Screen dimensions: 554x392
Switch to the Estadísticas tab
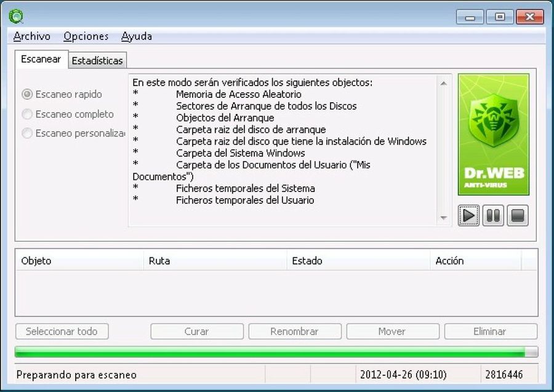click(97, 60)
